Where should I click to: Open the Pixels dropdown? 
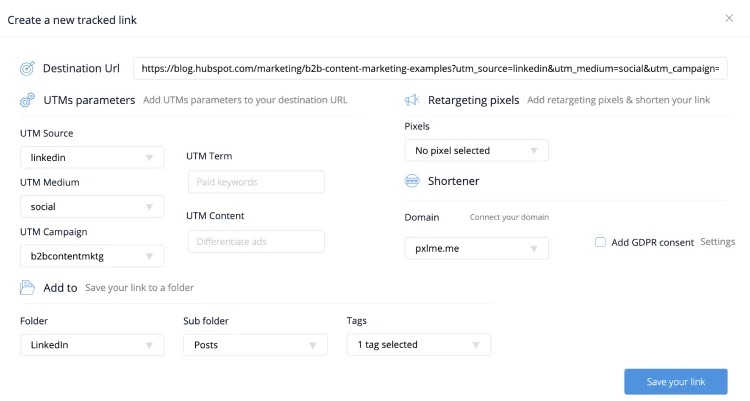(x=476, y=150)
